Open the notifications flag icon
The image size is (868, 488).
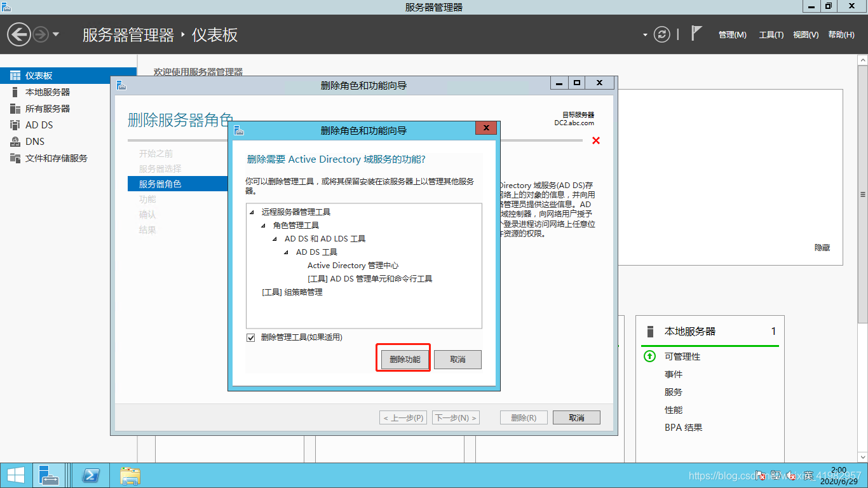(x=696, y=34)
